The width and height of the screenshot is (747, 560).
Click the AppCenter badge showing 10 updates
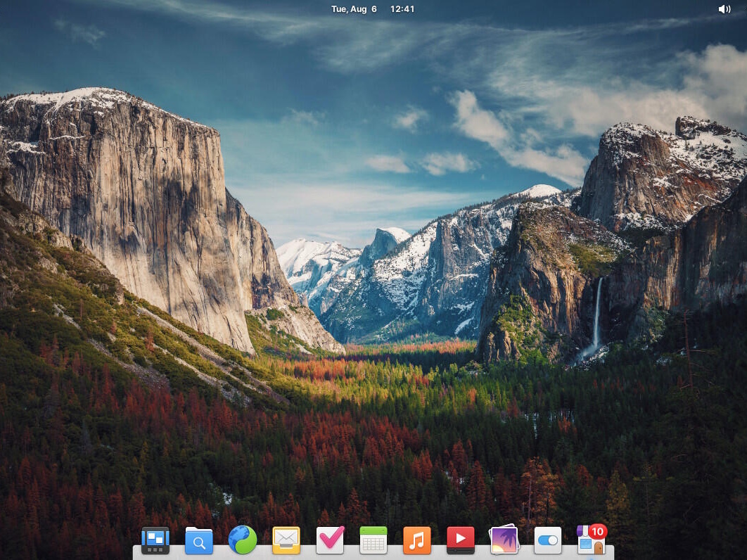[x=599, y=530]
